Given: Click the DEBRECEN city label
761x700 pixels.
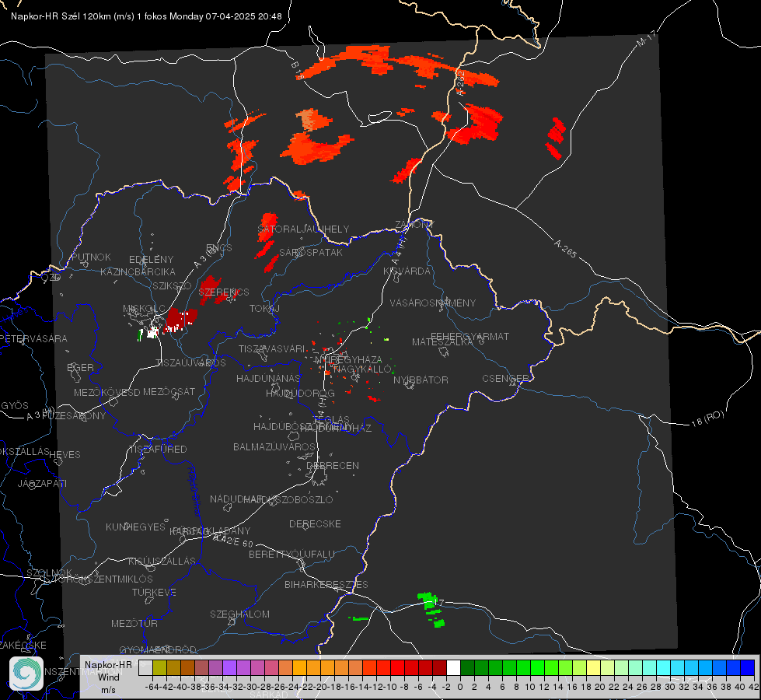Looking at the screenshot, I should point(333,465).
